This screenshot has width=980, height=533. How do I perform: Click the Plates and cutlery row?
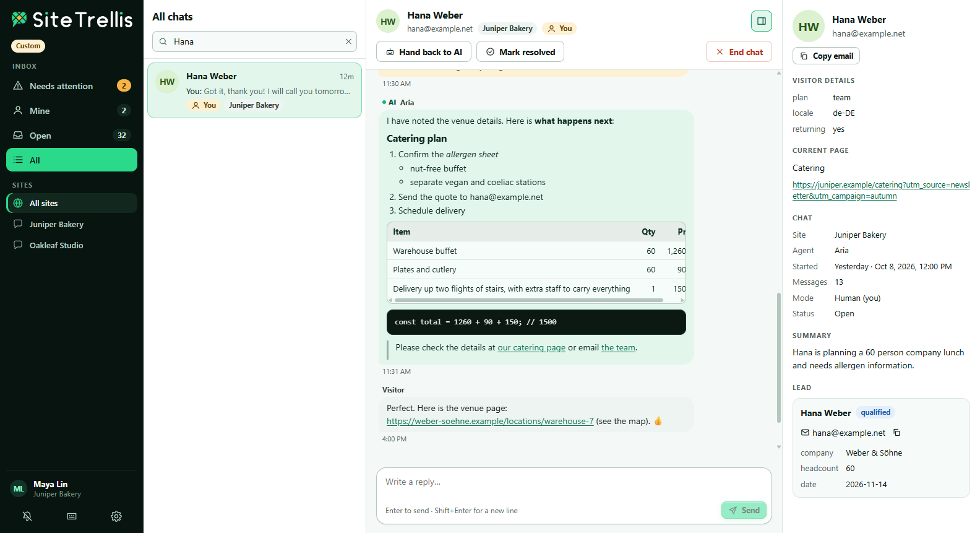click(x=536, y=270)
